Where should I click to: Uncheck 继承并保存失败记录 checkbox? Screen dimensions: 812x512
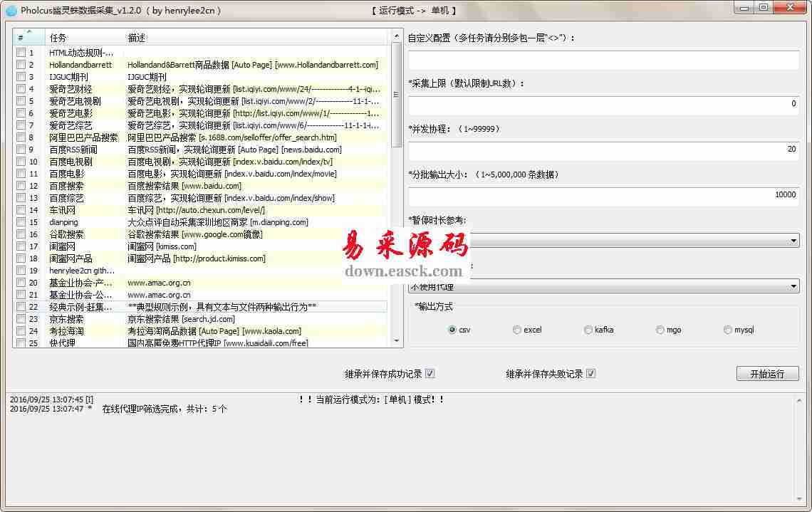[x=590, y=374]
